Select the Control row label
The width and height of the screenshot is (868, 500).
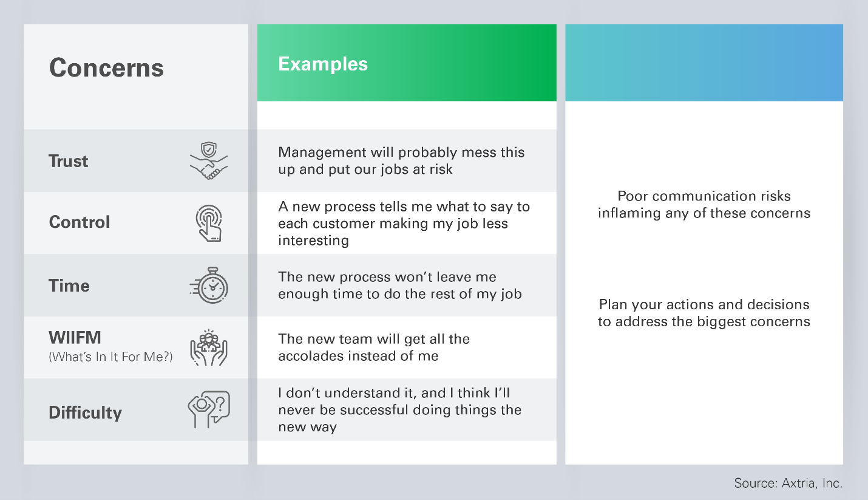pyautogui.click(x=80, y=222)
